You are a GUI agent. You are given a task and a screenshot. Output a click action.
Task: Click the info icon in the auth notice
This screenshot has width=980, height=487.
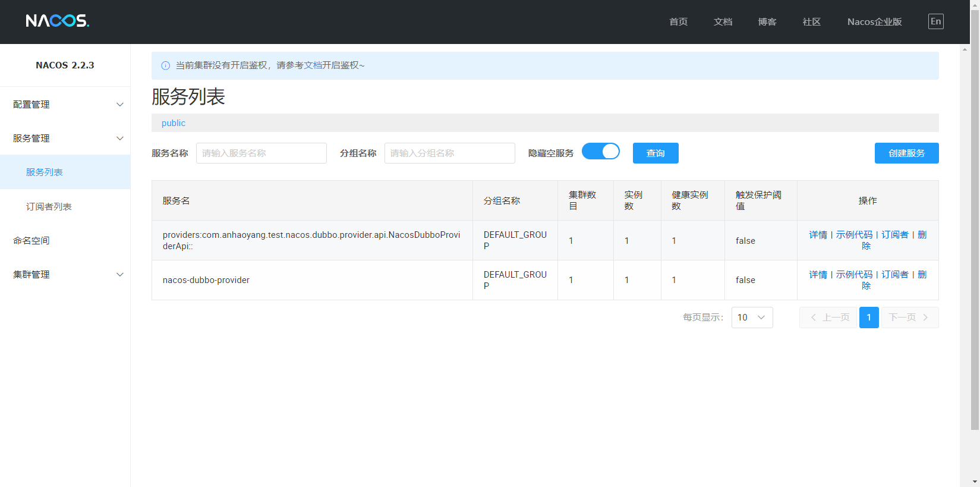tap(165, 65)
